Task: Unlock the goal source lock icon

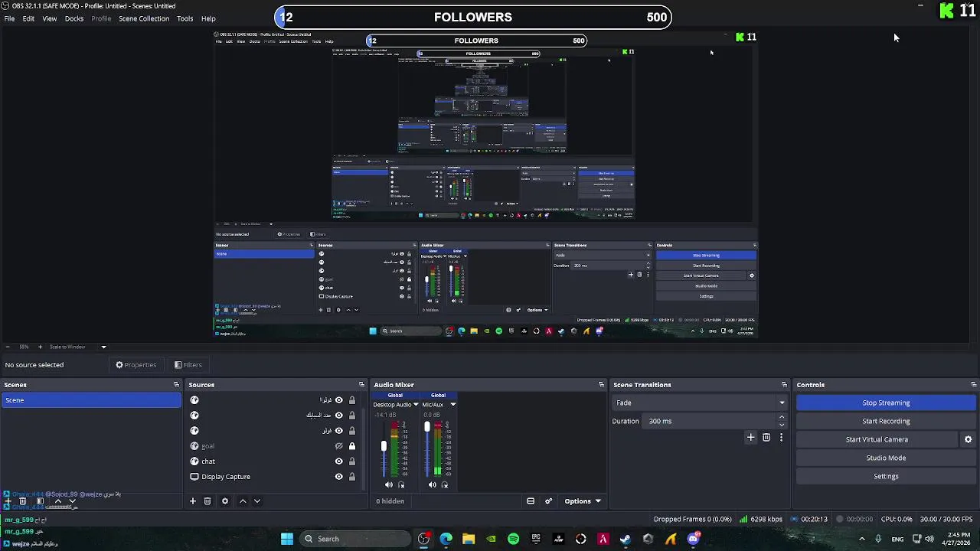Action: [x=352, y=446]
